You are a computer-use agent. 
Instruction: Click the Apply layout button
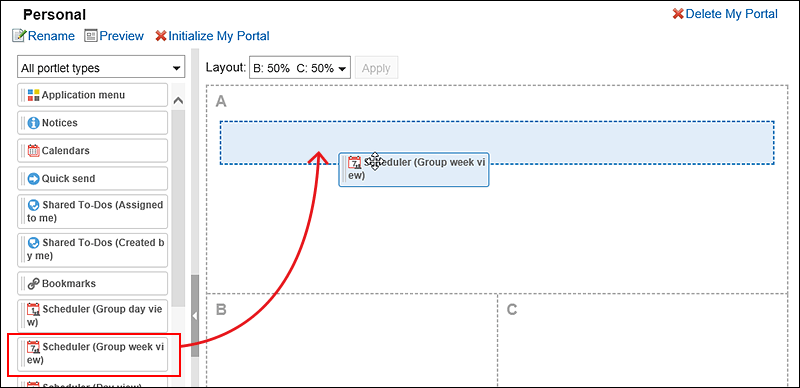click(377, 68)
